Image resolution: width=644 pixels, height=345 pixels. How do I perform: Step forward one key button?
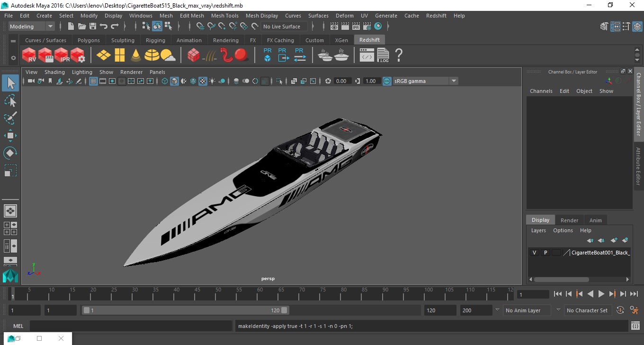tap(612, 294)
